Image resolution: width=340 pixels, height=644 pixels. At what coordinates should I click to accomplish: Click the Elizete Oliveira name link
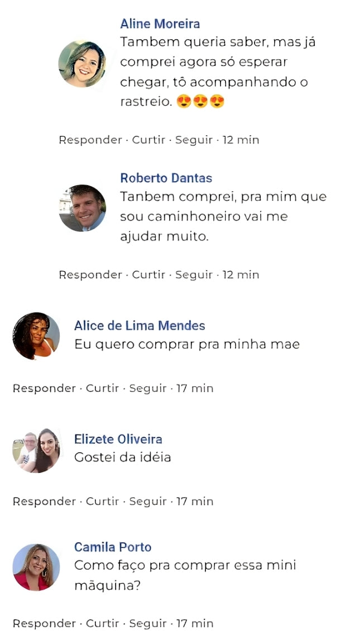pyautogui.click(x=118, y=439)
